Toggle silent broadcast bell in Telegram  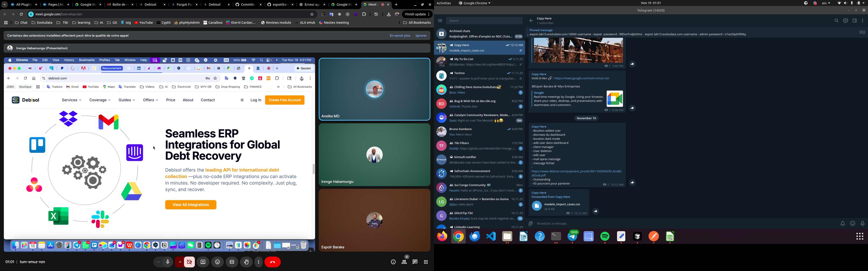[x=842, y=224]
